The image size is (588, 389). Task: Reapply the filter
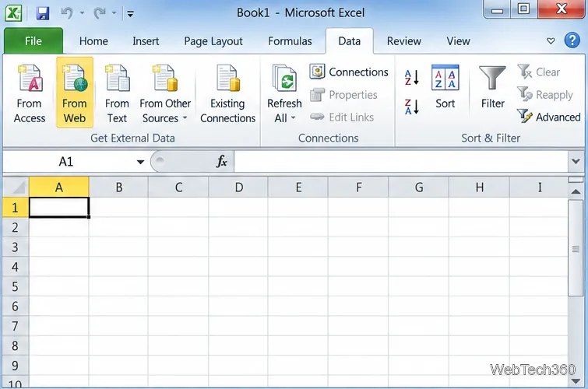pyautogui.click(x=545, y=94)
